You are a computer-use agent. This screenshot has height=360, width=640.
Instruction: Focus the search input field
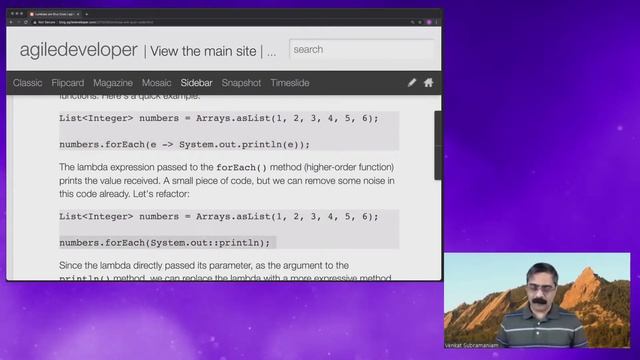click(x=361, y=49)
